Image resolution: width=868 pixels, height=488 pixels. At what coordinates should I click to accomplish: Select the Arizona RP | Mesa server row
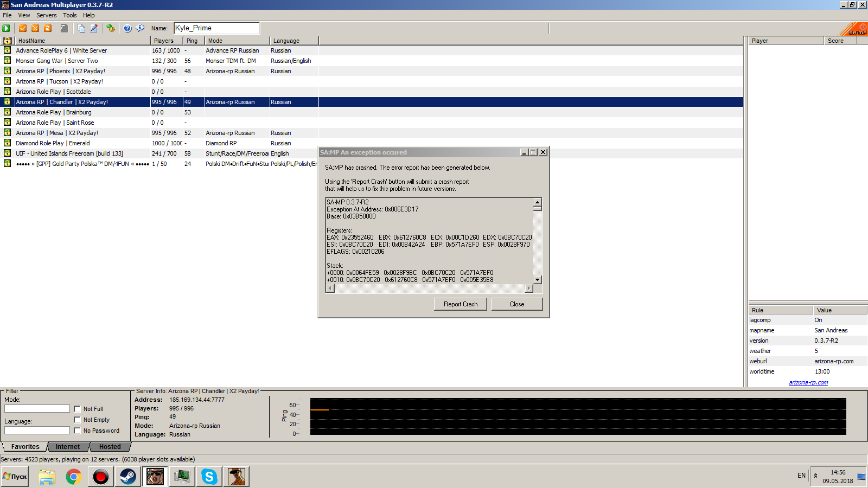tap(372, 133)
